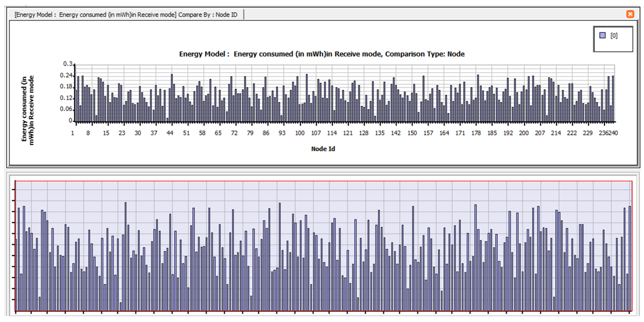Click the 0.24 y-axis tick label
The width and height of the screenshot is (644, 322).
pyautogui.click(x=66, y=75)
